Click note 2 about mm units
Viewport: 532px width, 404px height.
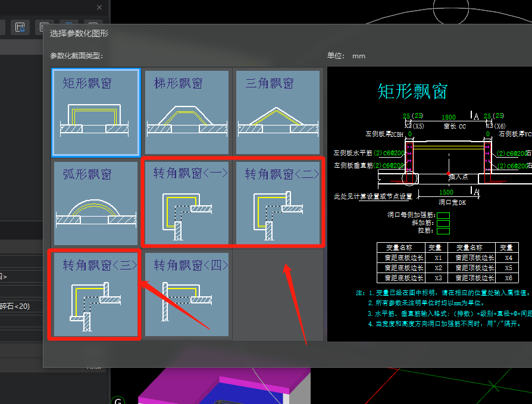pyautogui.click(x=427, y=303)
